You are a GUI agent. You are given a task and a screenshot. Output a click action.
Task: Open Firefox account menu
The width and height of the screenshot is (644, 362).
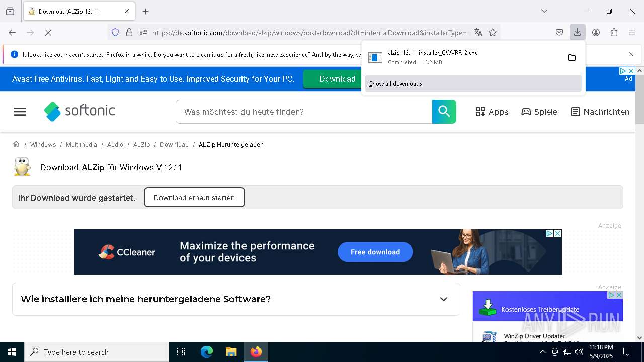point(596,33)
